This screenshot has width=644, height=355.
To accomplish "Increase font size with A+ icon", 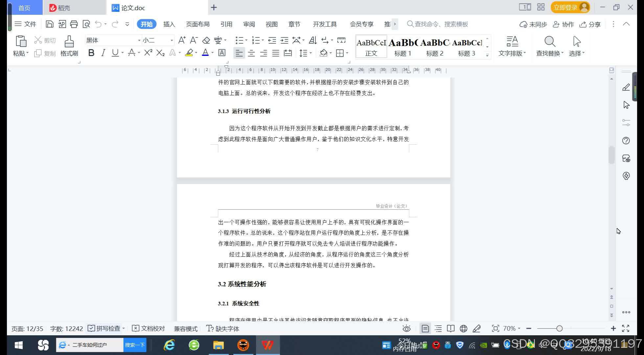I will pos(182,40).
